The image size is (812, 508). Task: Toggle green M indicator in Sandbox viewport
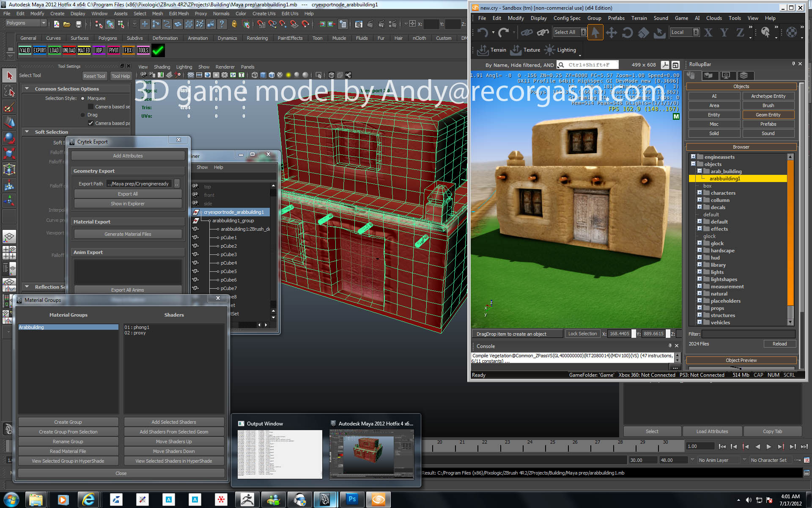pos(676,116)
